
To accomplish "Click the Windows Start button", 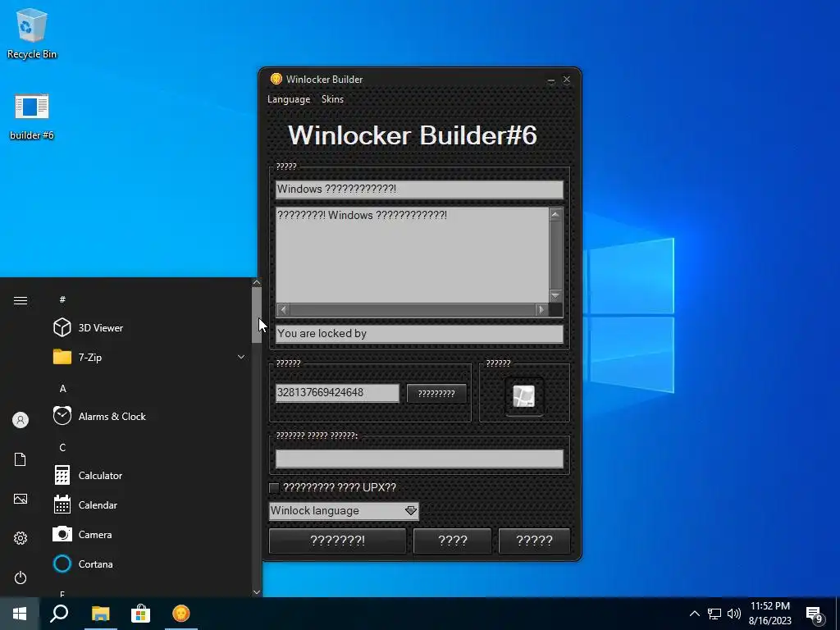I will 20,614.
